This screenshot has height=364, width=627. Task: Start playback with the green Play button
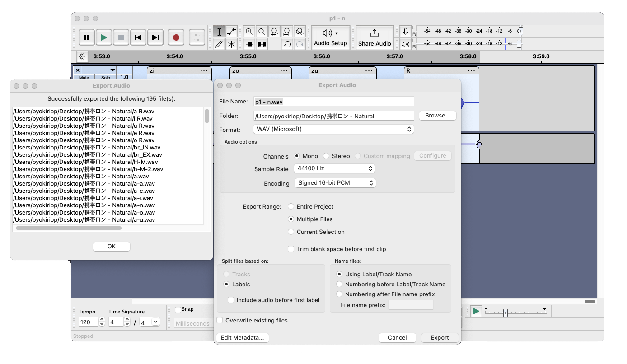point(104,37)
